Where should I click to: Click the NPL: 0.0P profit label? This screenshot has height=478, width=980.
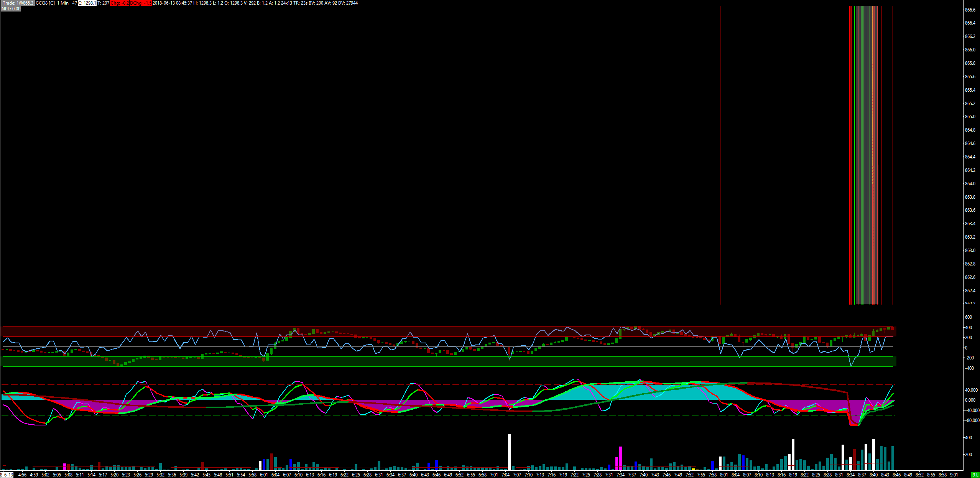pos(11,9)
